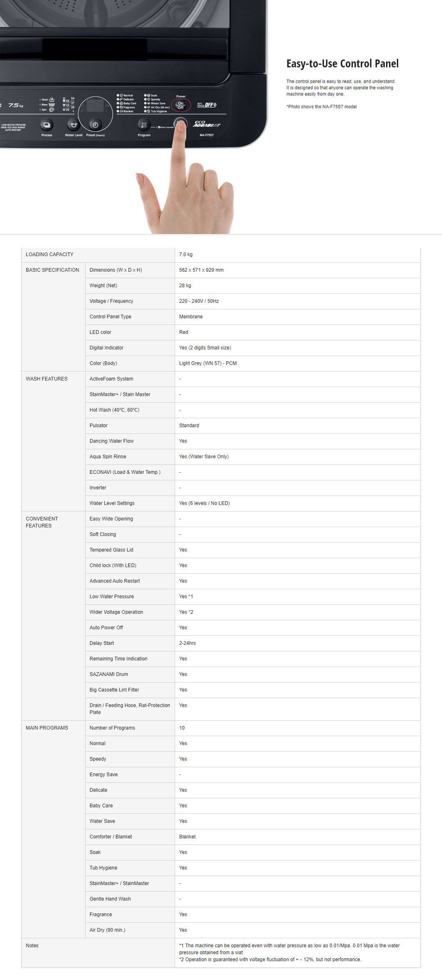Click the Preset (Hours) clock button
442x980 pixels.
95,125
